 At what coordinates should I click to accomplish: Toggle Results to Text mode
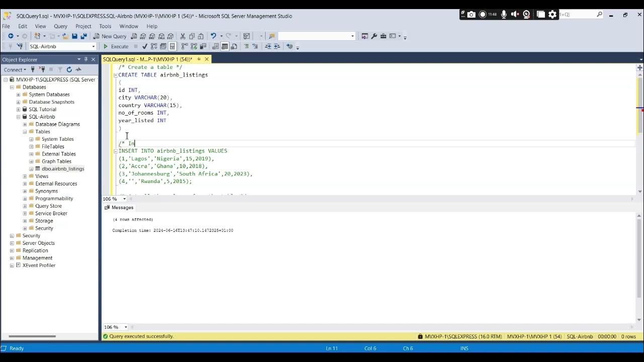point(215,46)
